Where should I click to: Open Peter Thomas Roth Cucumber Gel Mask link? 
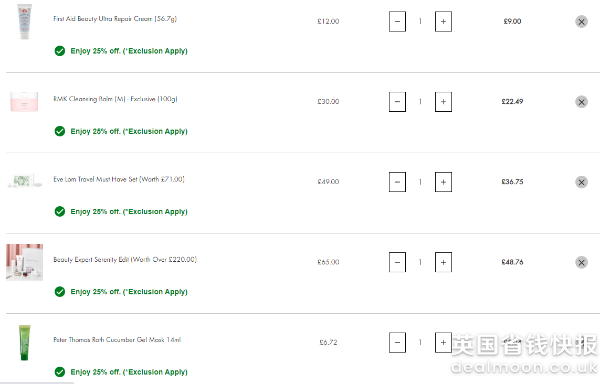(x=117, y=340)
